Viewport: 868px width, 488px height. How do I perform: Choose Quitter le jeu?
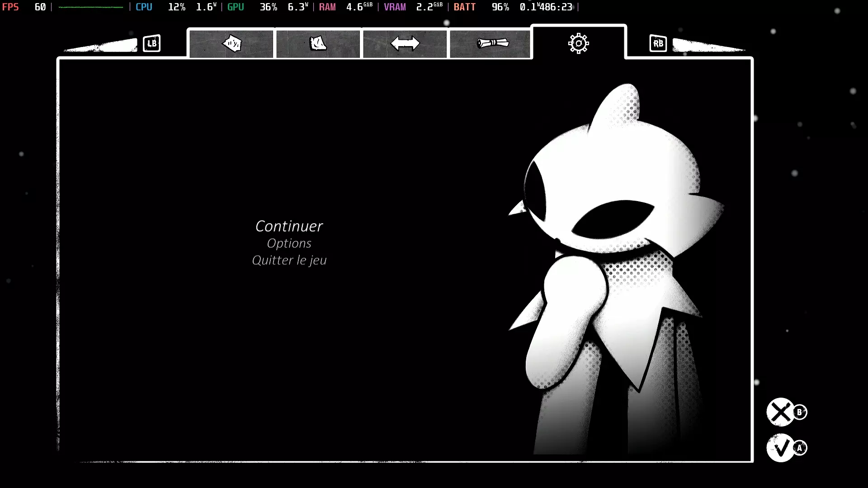click(289, 260)
